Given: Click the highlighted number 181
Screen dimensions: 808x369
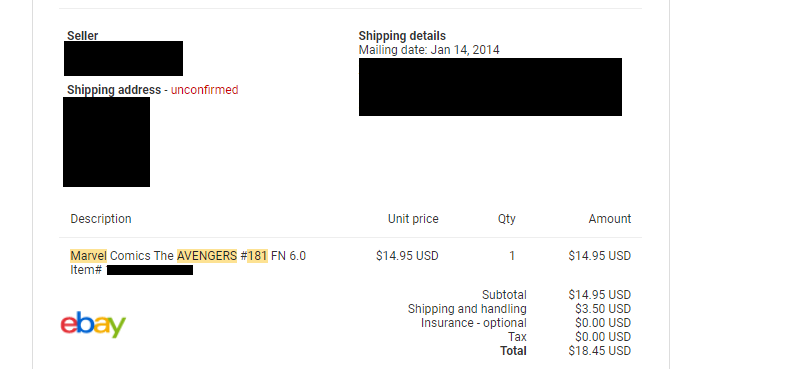Looking at the screenshot, I should (257, 256).
